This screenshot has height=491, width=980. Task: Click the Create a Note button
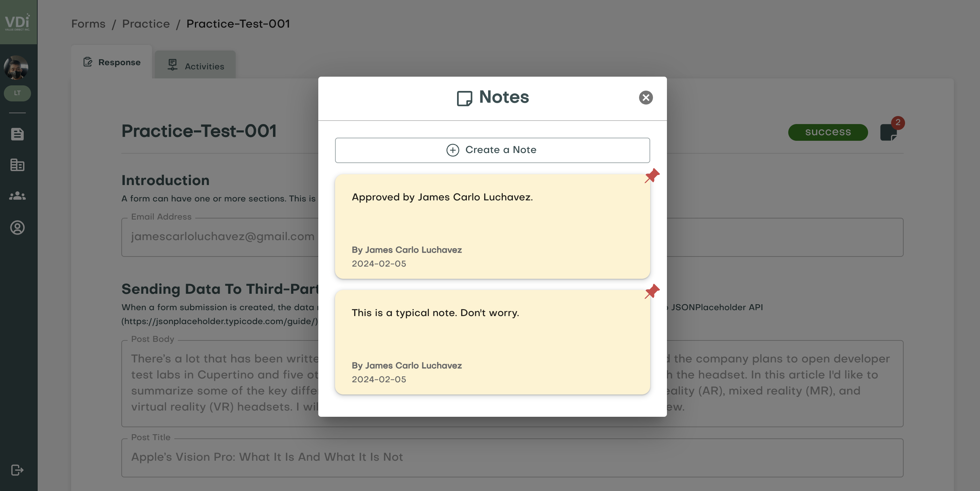tap(492, 150)
